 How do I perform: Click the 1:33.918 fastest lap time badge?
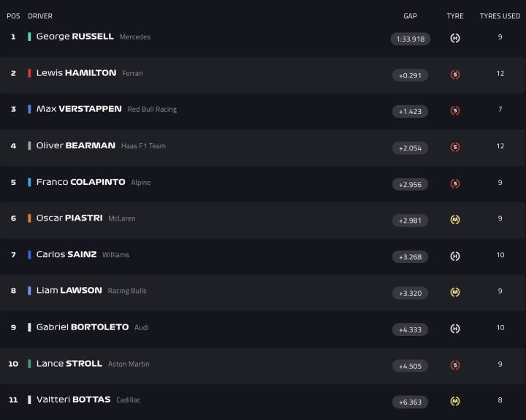click(410, 39)
